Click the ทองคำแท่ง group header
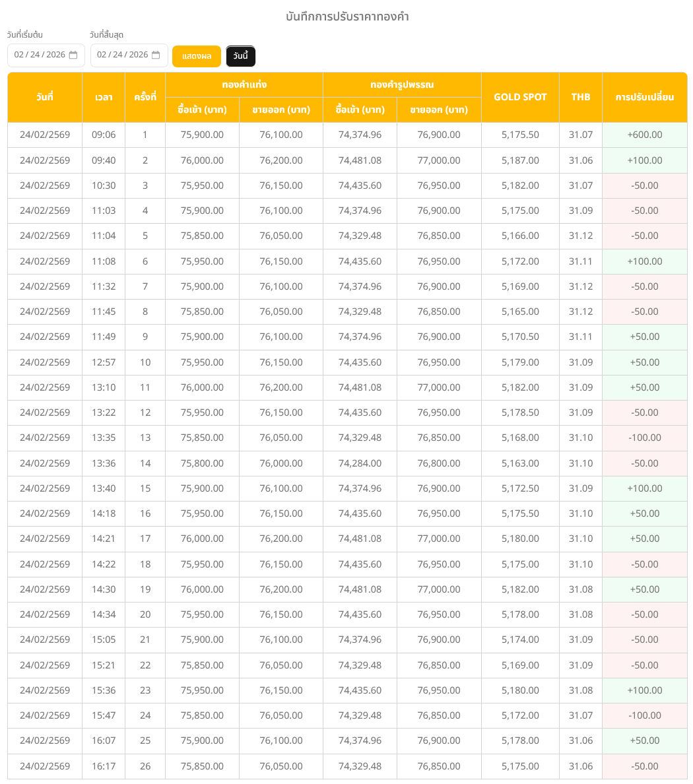 244,84
